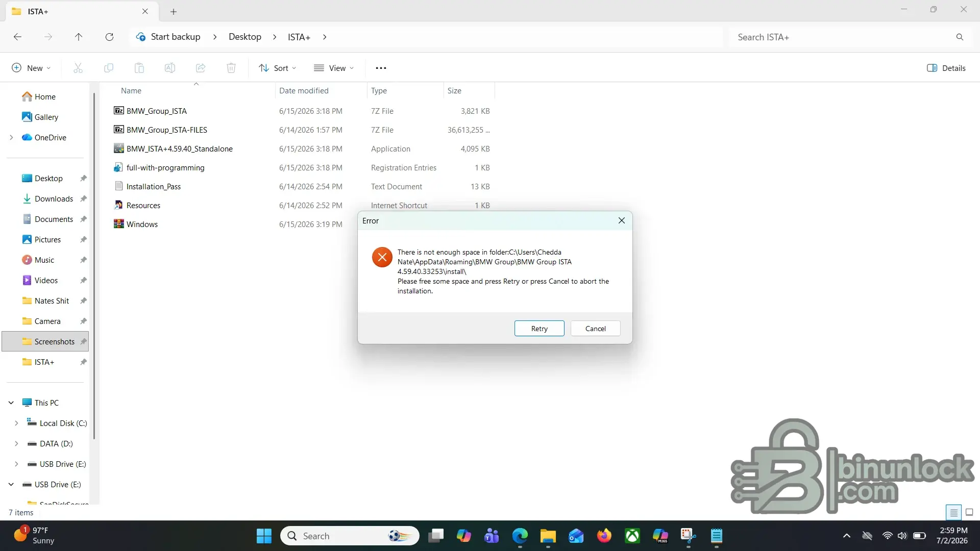Viewport: 980px width, 551px height.
Task: Open Xbox app from taskbar
Action: tap(632, 536)
